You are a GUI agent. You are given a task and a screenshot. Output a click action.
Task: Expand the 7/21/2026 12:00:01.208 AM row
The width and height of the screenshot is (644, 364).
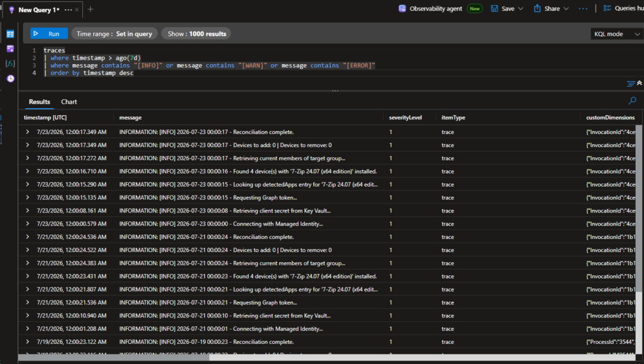[x=28, y=329]
